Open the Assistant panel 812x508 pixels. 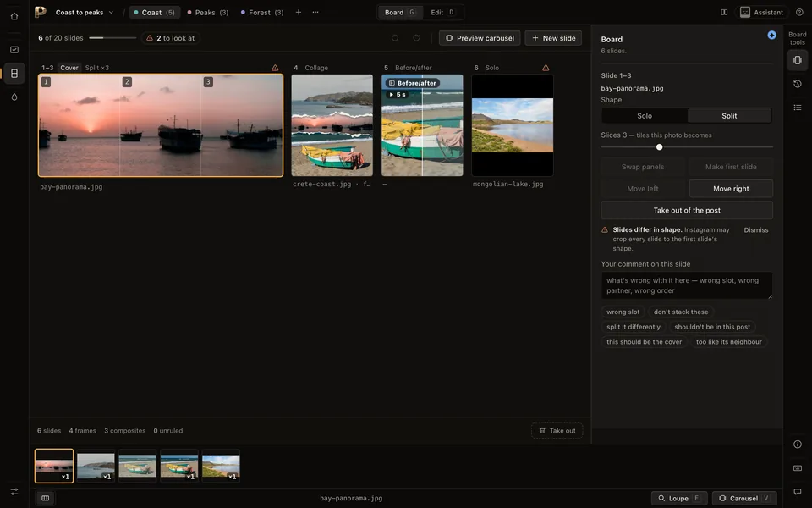pyautogui.click(x=761, y=12)
